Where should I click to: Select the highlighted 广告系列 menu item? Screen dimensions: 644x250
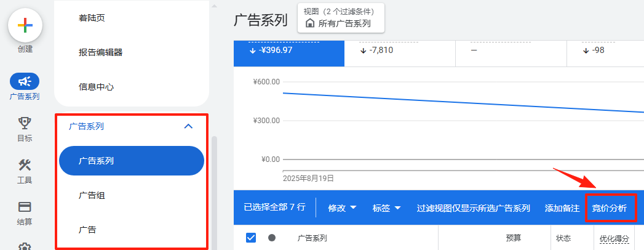pyautogui.click(x=132, y=161)
